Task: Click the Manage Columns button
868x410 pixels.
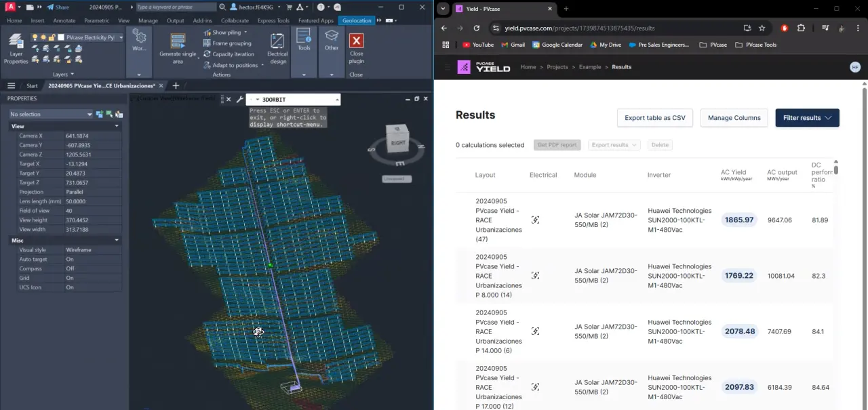Action: click(x=734, y=118)
